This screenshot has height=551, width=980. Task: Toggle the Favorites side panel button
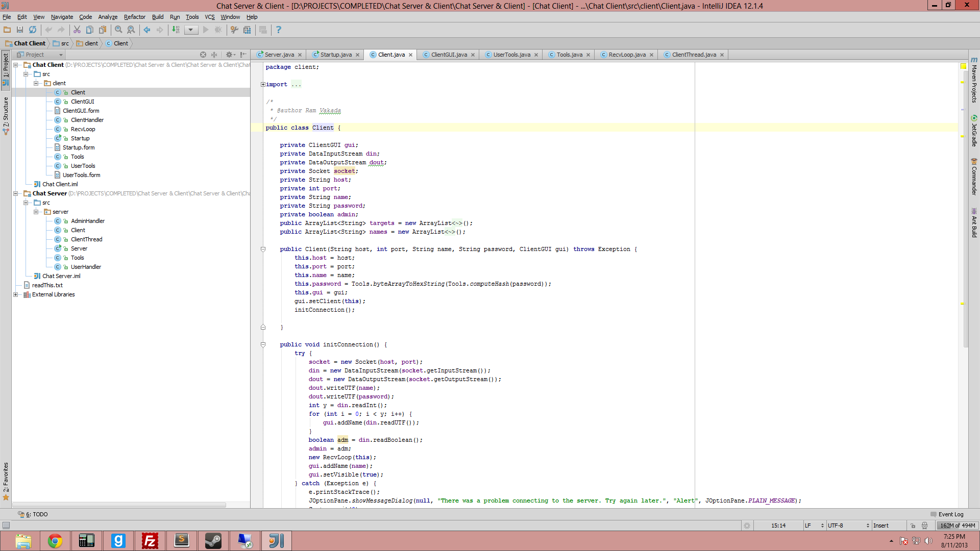click(6, 481)
